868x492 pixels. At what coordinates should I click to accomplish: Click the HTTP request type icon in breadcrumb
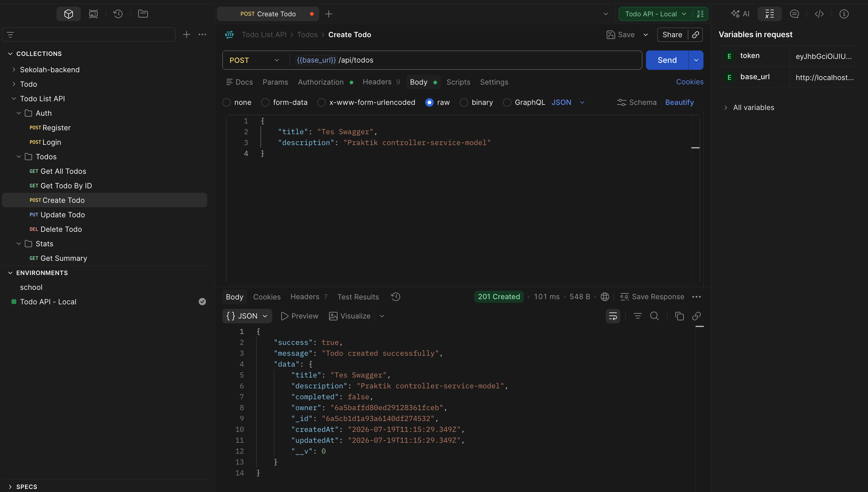click(x=229, y=34)
